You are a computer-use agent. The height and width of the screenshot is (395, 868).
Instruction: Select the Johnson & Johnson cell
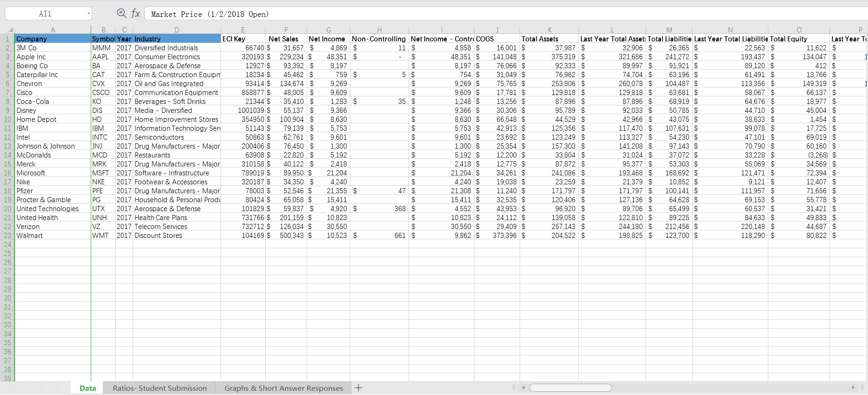(x=53, y=146)
